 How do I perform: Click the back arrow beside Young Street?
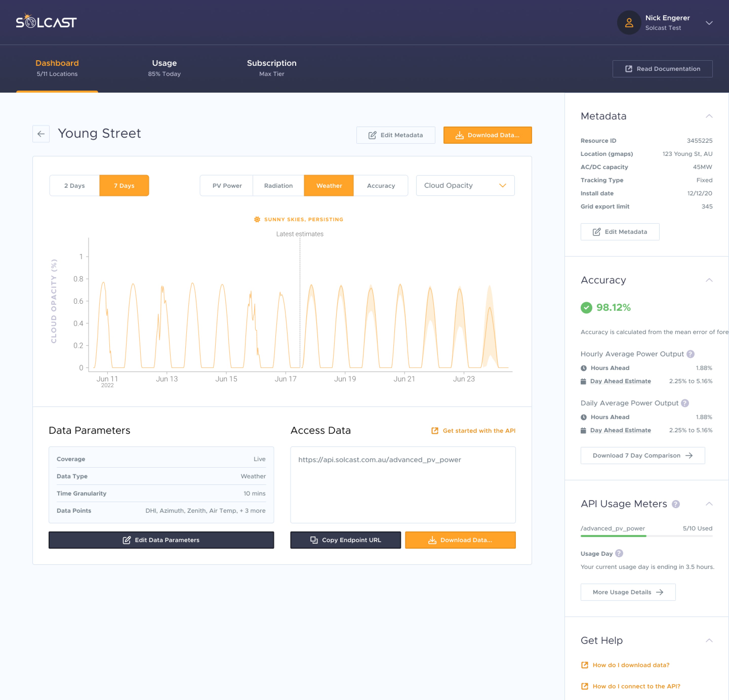pyautogui.click(x=41, y=134)
